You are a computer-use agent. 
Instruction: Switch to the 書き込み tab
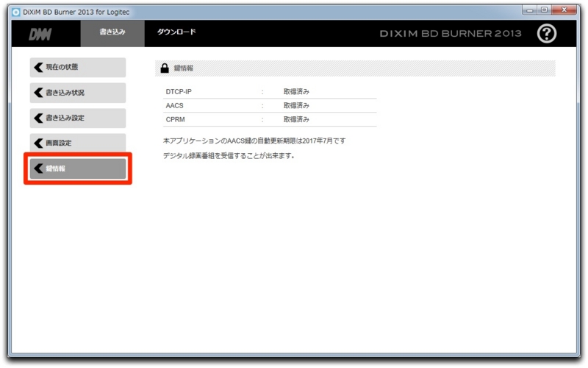pyautogui.click(x=112, y=33)
